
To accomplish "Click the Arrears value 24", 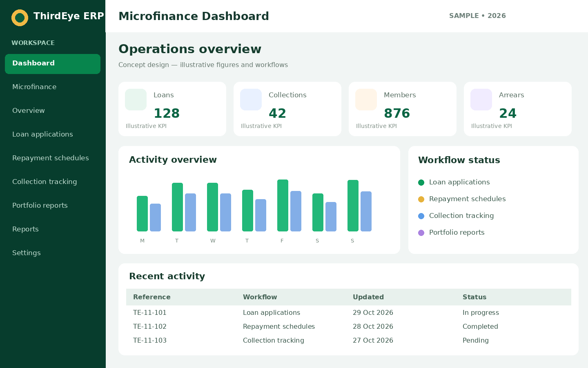I will tap(508, 113).
